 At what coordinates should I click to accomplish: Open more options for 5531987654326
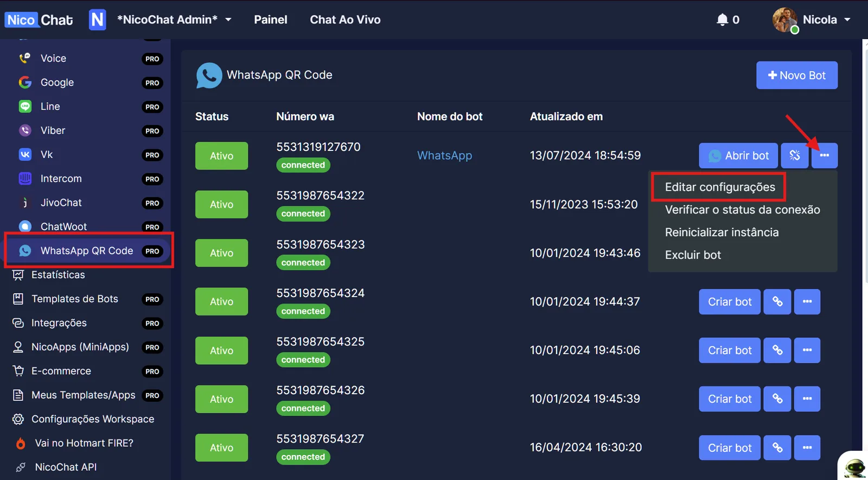point(807,399)
